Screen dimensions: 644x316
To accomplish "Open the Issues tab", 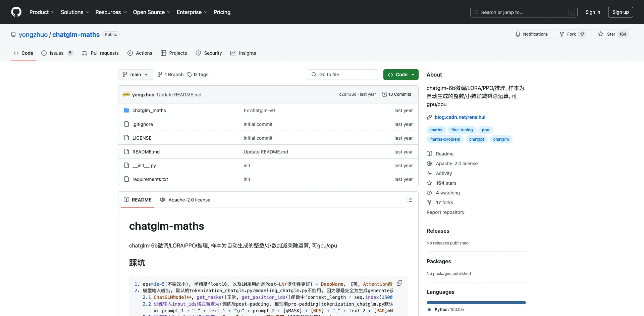I will tap(57, 53).
